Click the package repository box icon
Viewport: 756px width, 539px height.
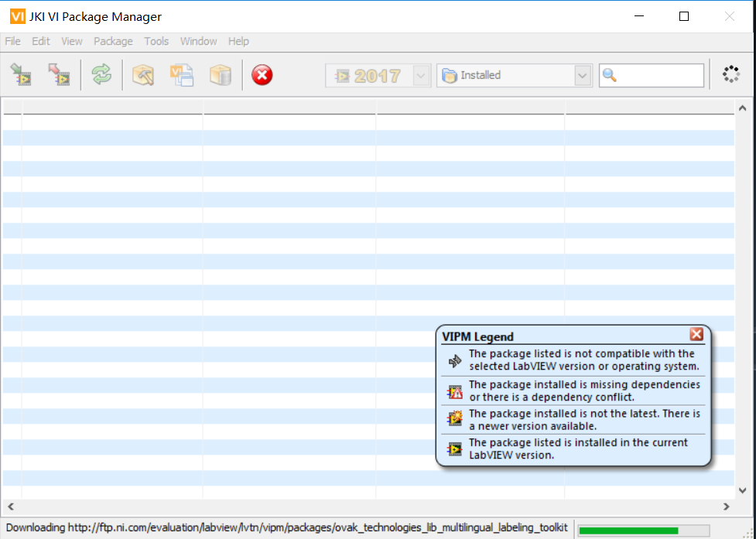[221, 75]
